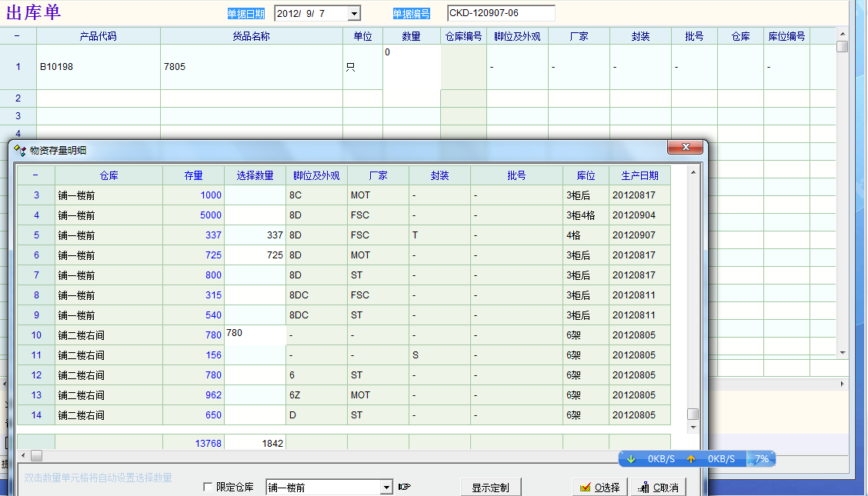Screen dimensions: 868x496
Task: Click the 存量 column header
Action: pyautogui.click(x=193, y=175)
